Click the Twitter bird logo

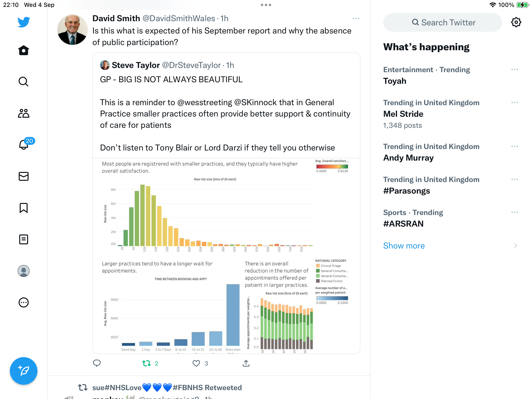(x=24, y=22)
